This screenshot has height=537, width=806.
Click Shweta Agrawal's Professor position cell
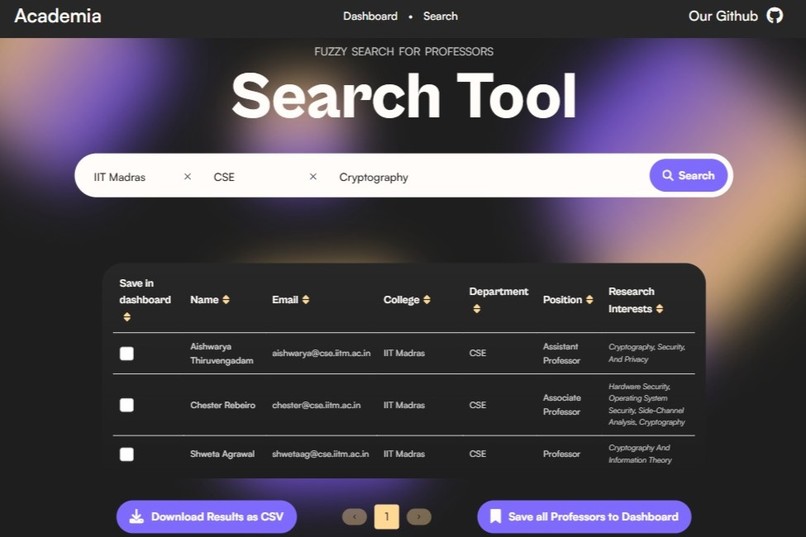pos(561,454)
